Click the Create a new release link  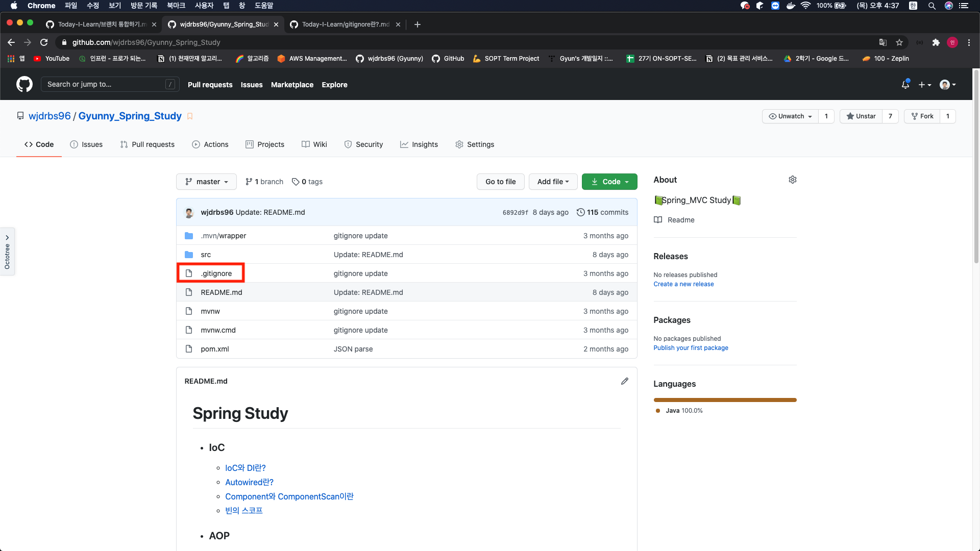tap(683, 284)
